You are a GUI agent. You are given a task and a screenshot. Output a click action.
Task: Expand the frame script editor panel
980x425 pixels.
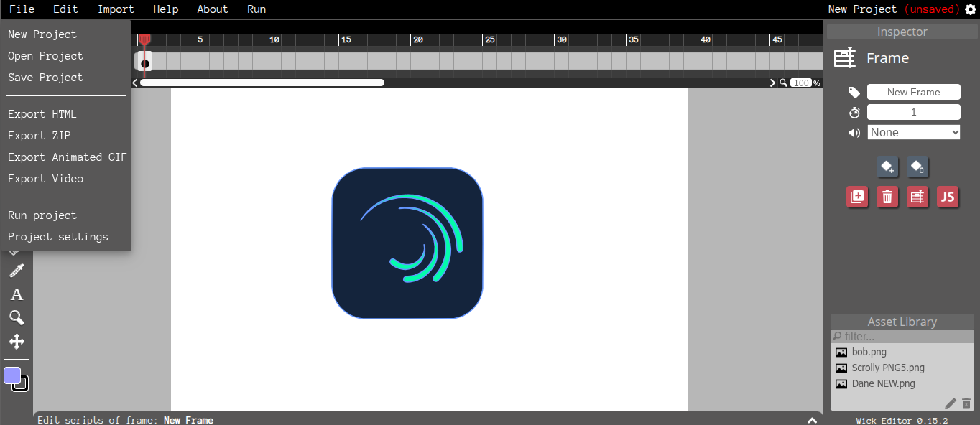coord(812,420)
